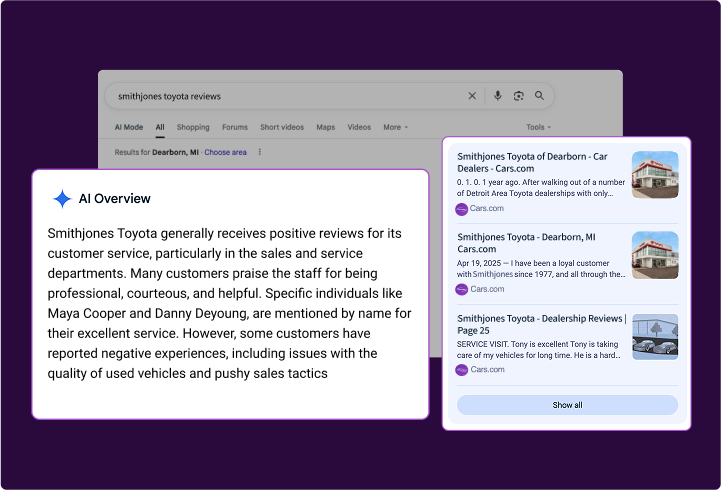Open Smithjones Toyota - Dealership Reviews Page 25 result

tap(542, 324)
